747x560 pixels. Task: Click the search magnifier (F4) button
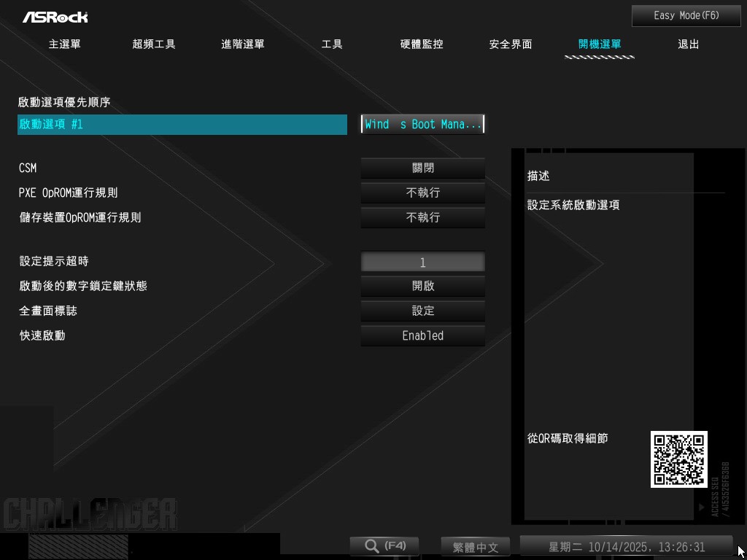click(x=384, y=546)
